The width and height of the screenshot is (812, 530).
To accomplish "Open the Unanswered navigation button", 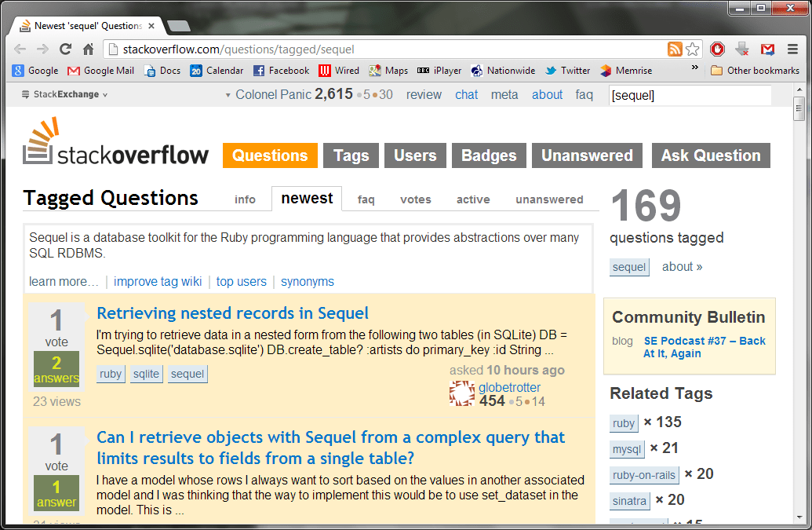I will tap(588, 155).
